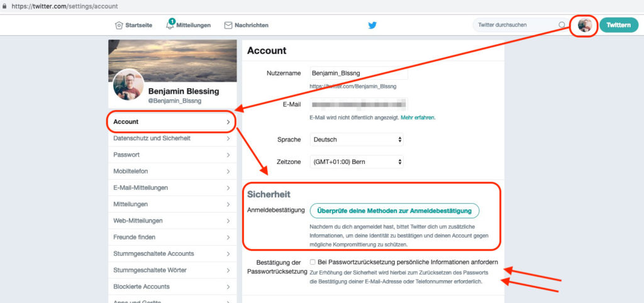Viewport: 644px width, 303px height.
Task: Click the Nachrichten envelope icon
Action: pyautogui.click(x=228, y=25)
